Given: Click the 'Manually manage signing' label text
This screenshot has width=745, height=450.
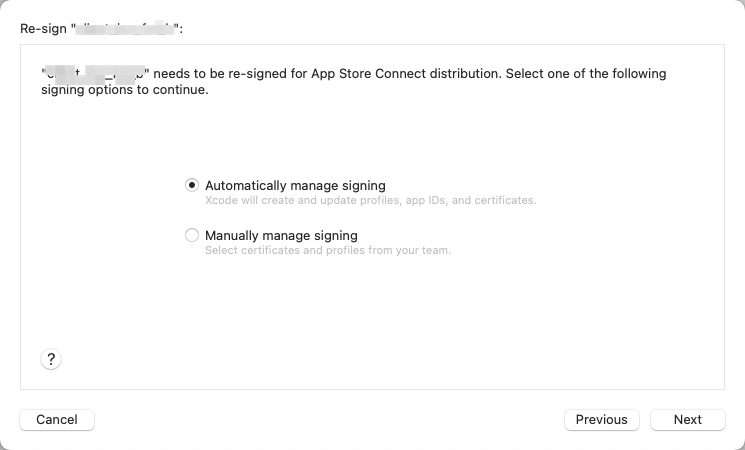Looking at the screenshot, I should click(x=281, y=235).
